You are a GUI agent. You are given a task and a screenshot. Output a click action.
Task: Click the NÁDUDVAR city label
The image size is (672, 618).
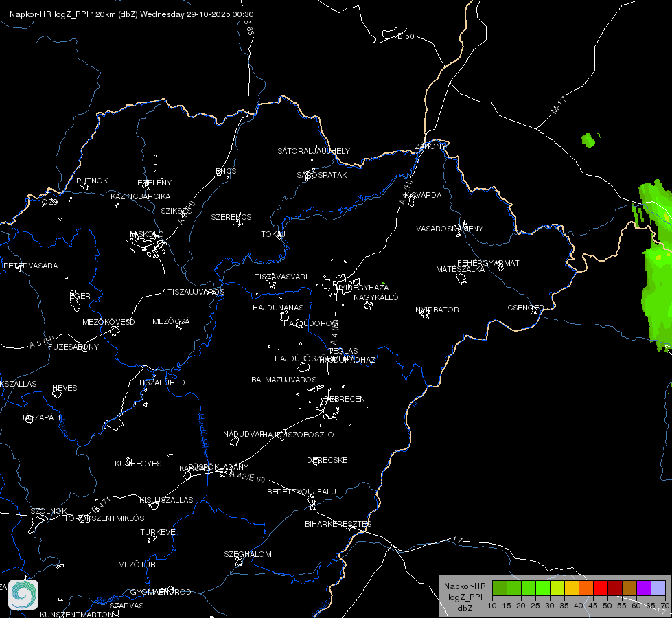coord(244,434)
